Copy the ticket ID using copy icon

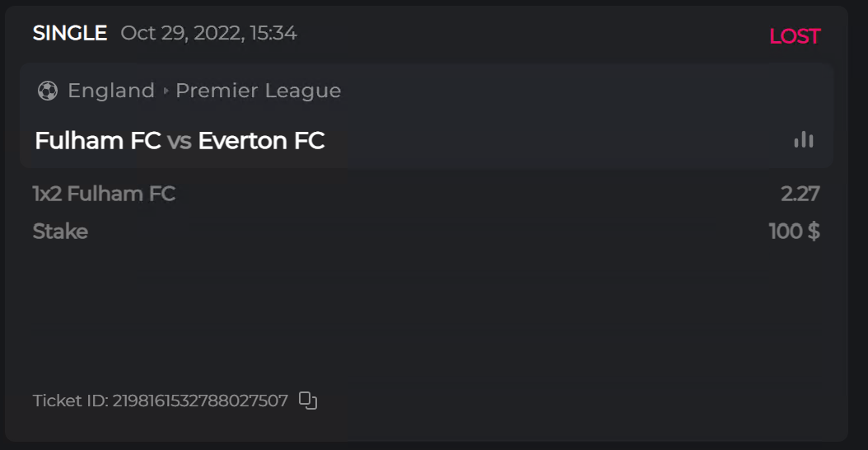pyautogui.click(x=308, y=401)
